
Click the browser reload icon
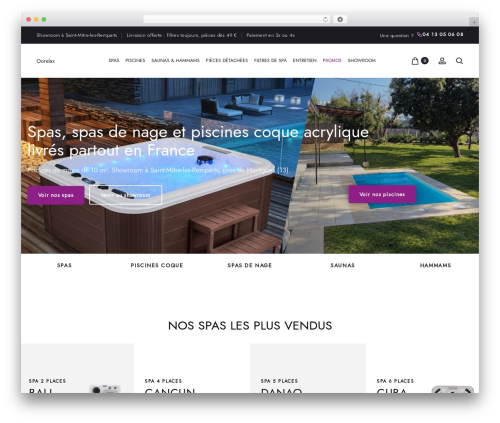pos(325,19)
